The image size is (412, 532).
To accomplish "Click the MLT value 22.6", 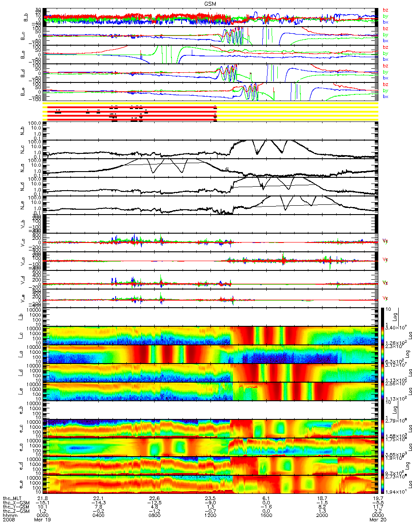I will 155,498.
